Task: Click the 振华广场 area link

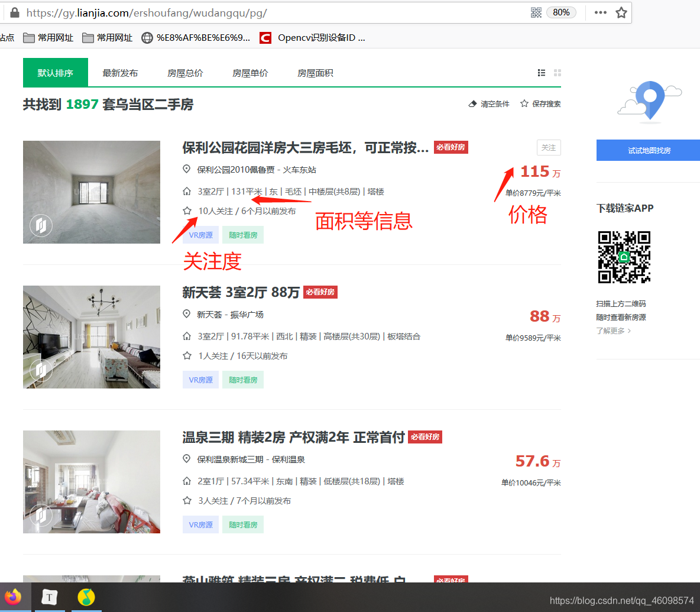Action: click(247, 315)
